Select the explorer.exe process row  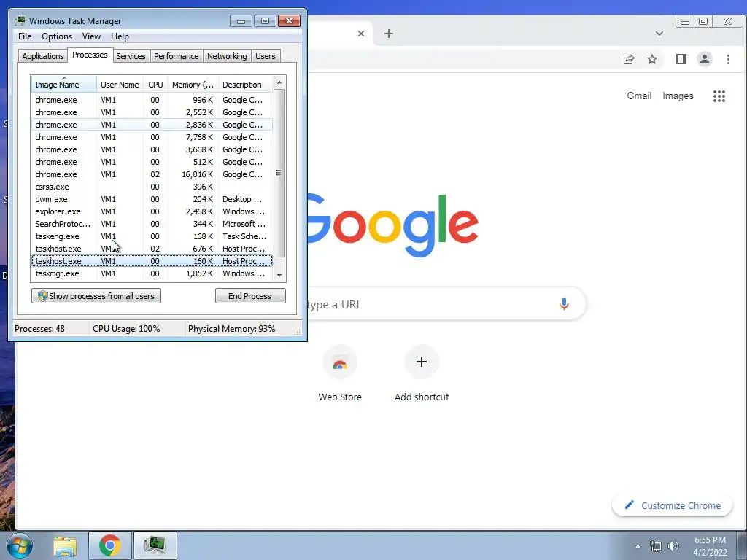(152, 211)
